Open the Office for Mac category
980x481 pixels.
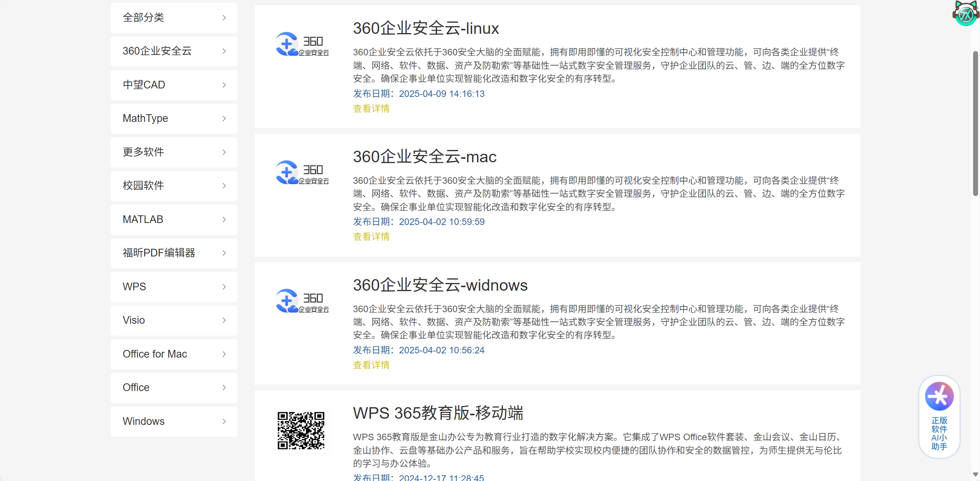tap(174, 354)
